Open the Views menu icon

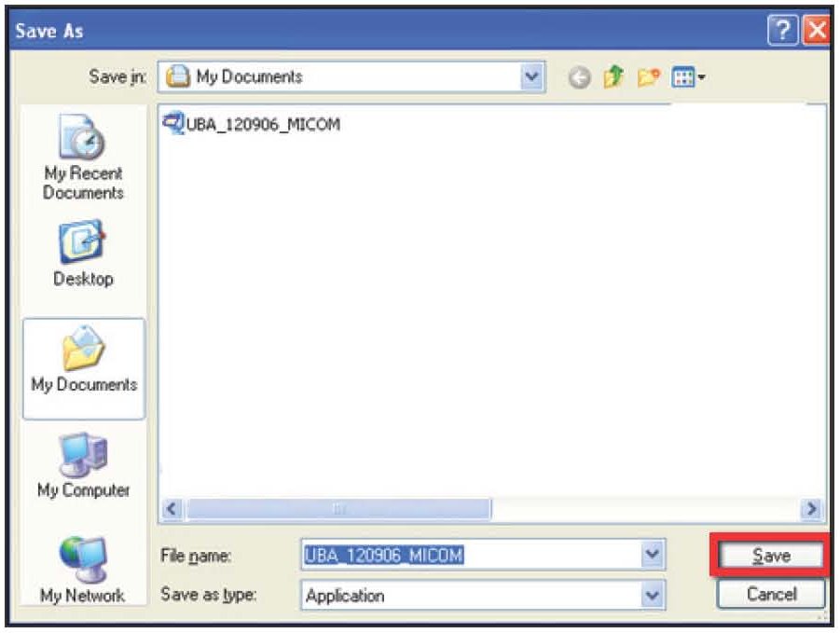tap(685, 77)
